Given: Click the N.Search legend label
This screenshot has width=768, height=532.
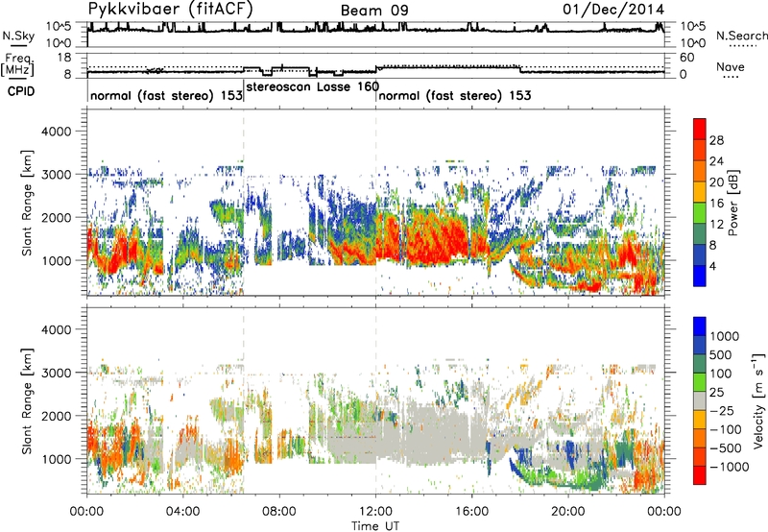Looking at the screenshot, I should (742, 36).
